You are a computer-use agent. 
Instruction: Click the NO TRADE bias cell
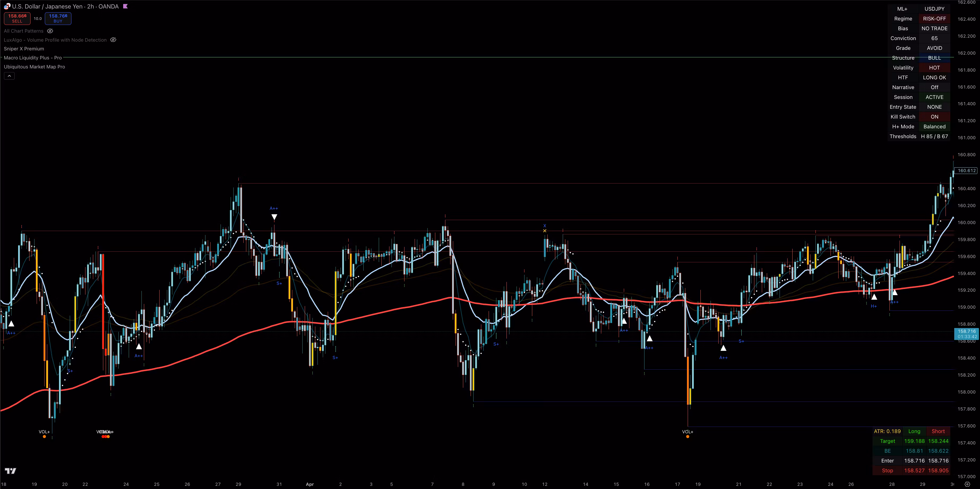934,28
